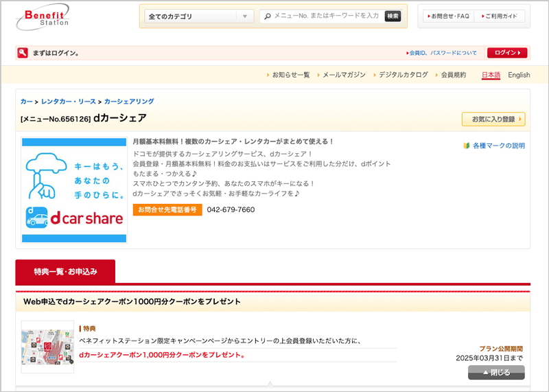Click the map thumbnail in 特典 section
Image resolution: width=549 pixels, height=392 pixels.
pos(47,347)
